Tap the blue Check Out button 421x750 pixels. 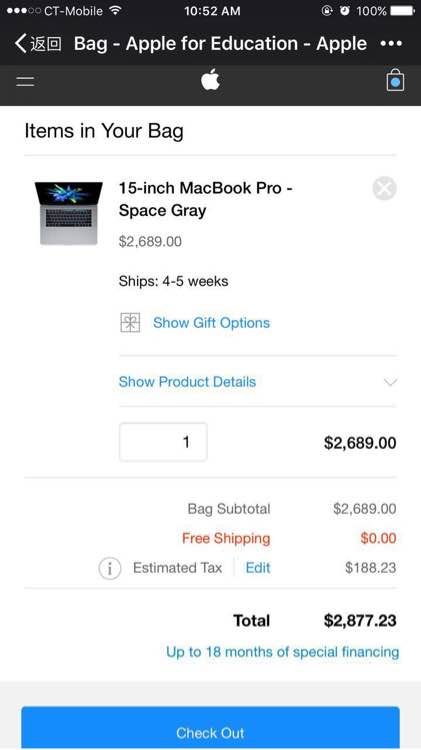[x=210, y=728]
